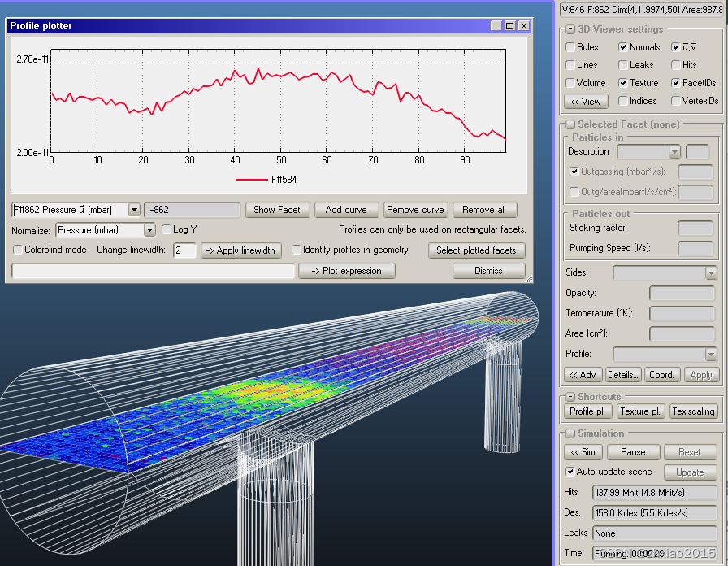Click the Pumping Speed input field
The height and width of the screenshot is (566, 728).
point(695,249)
